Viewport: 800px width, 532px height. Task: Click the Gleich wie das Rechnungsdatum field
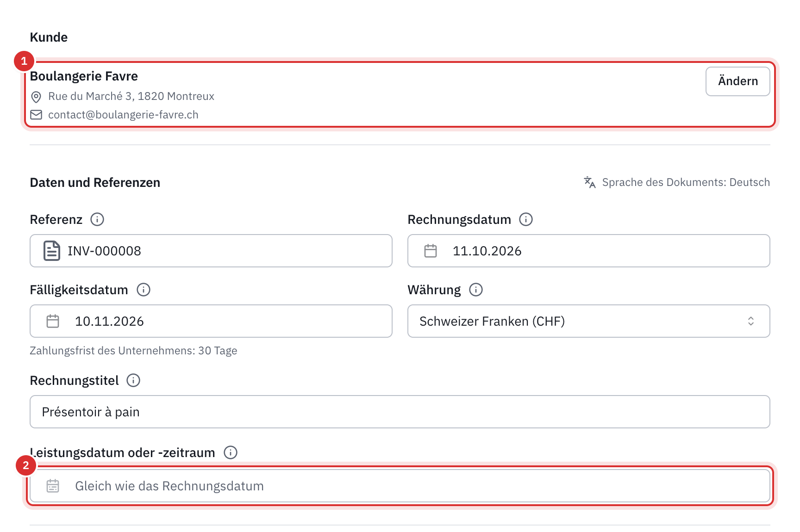point(400,486)
